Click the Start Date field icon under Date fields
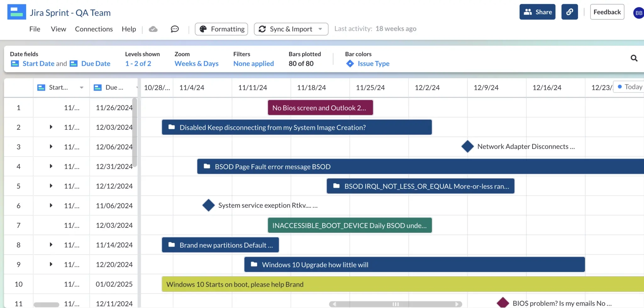644x308 pixels. click(x=14, y=63)
